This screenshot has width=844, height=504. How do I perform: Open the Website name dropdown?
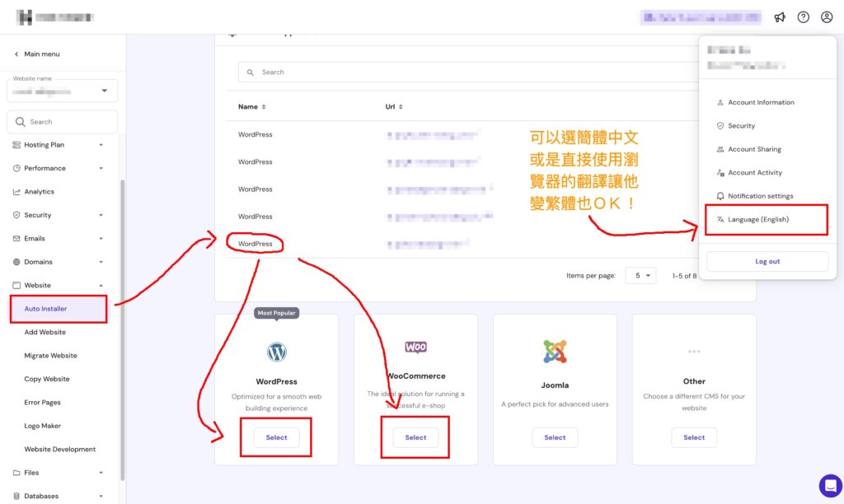pyautogui.click(x=63, y=91)
